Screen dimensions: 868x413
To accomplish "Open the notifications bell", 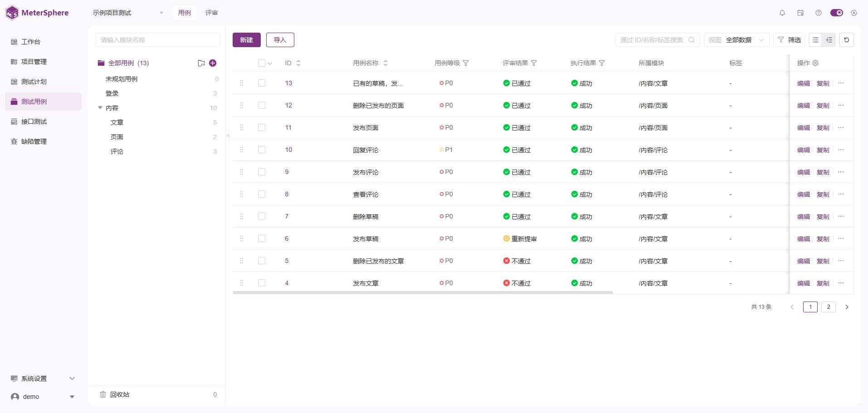I will (782, 13).
